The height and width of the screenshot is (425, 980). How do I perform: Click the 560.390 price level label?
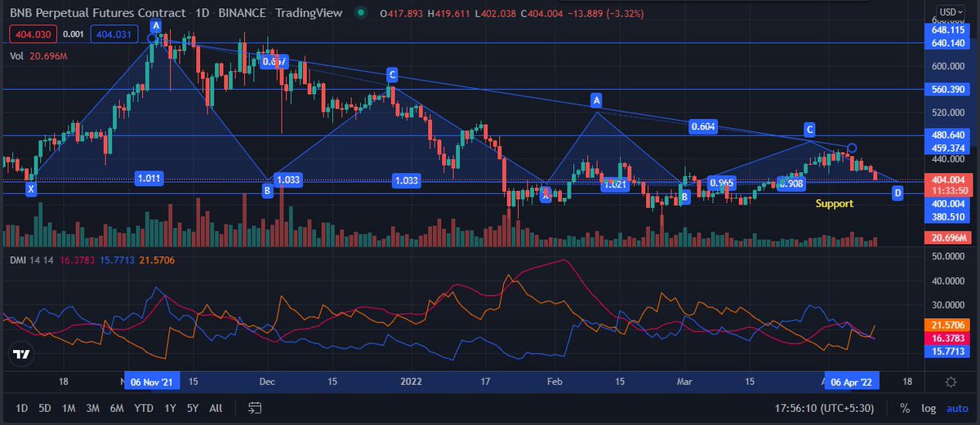(x=948, y=89)
